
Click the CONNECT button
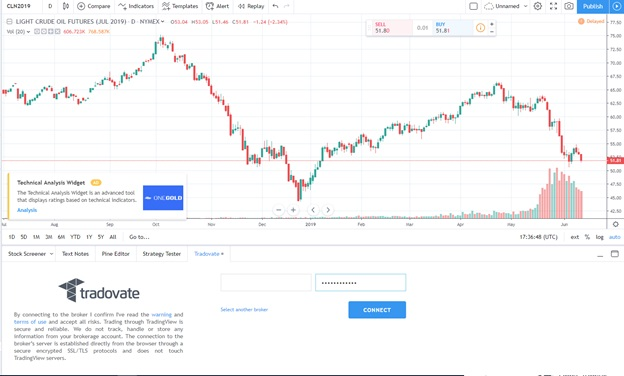[377, 310]
